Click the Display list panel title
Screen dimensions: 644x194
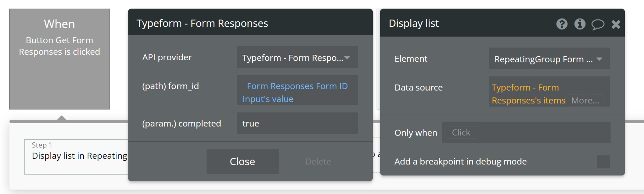414,23
